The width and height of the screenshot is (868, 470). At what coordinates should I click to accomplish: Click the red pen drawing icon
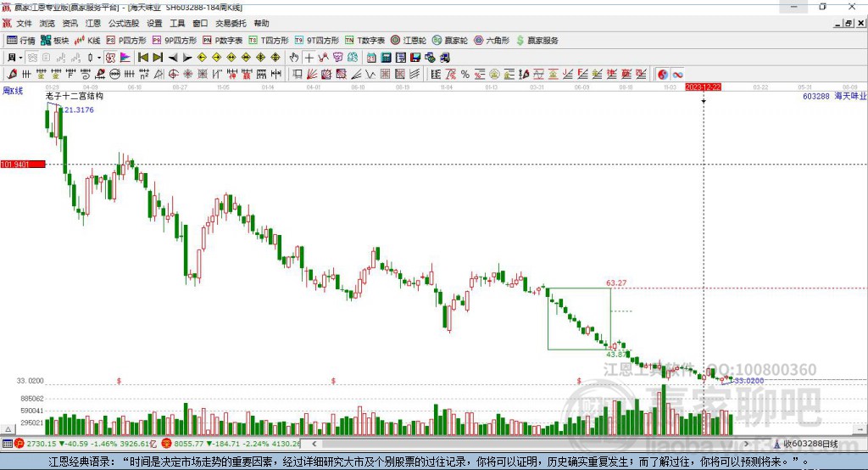(12, 75)
